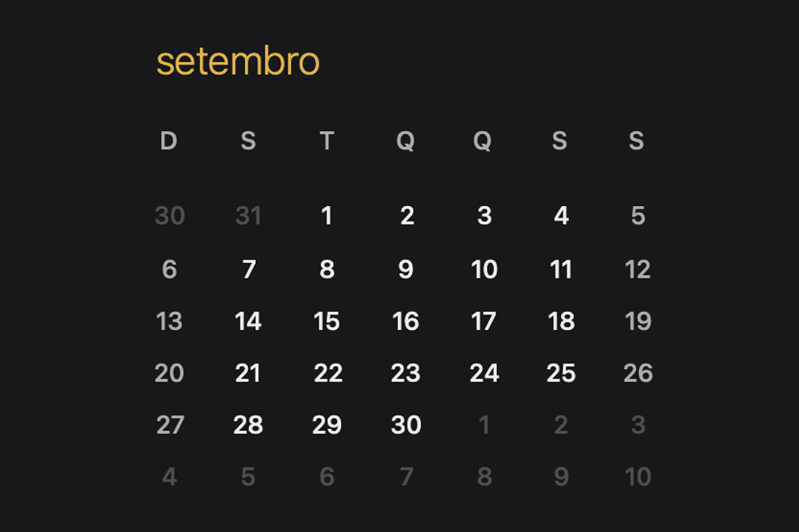Screen dimensions: 799x532
Task: Click day 22 in the calendar
Action: (x=328, y=374)
